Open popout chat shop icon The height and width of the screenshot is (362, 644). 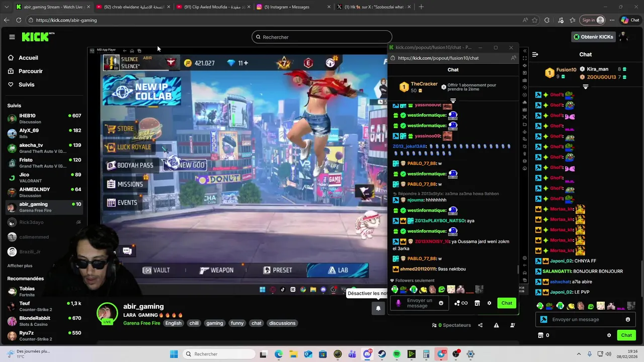click(x=477, y=303)
